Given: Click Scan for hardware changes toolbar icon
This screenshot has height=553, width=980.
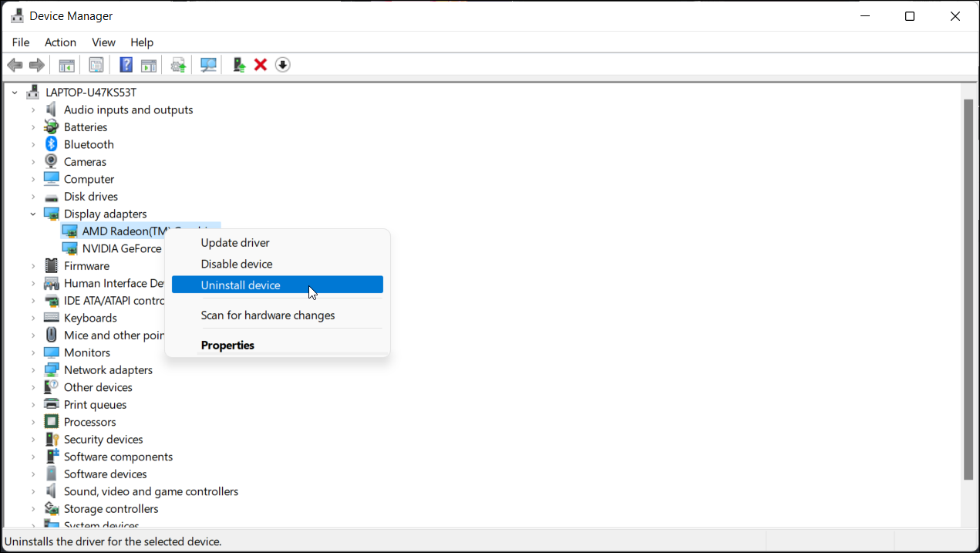Looking at the screenshot, I should pos(208,65).
